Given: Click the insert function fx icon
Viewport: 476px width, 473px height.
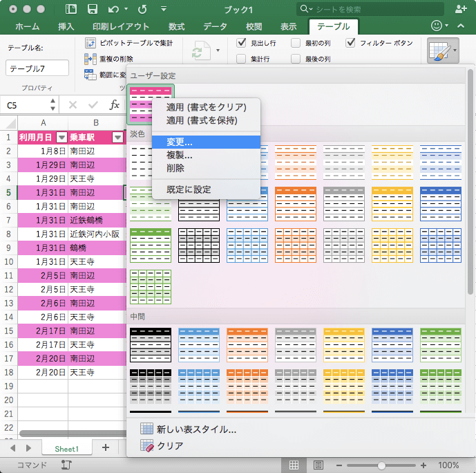Looking at the screenshot, I should tap(115, 105).
